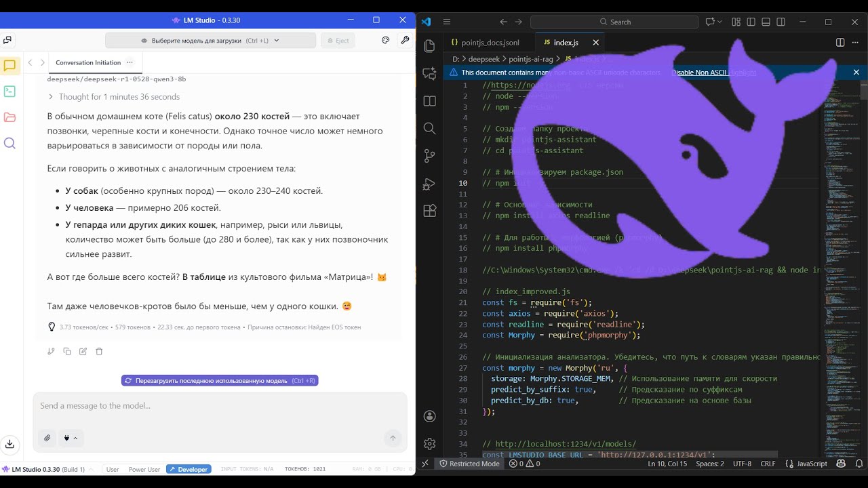Viewport: 868px width, 488px height.
Task: Dismiss the non-ASCII characters notification banner
Action: pos(856,73)
